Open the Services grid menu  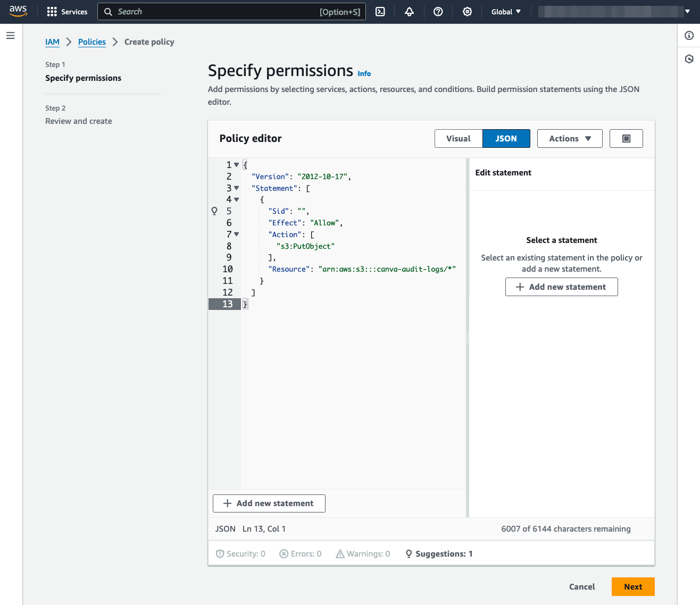coord(67,12)
